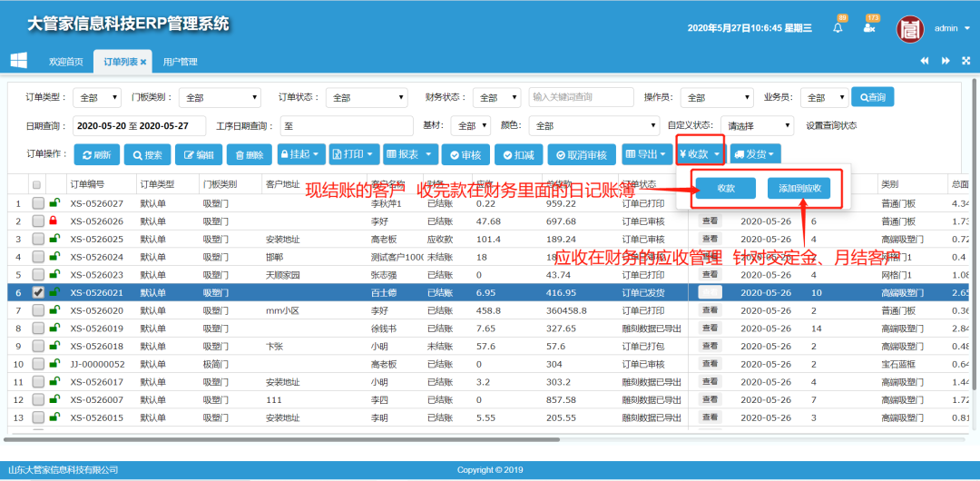Uncheck the checkbox for order XS-0526021

[x=38, y=293]
